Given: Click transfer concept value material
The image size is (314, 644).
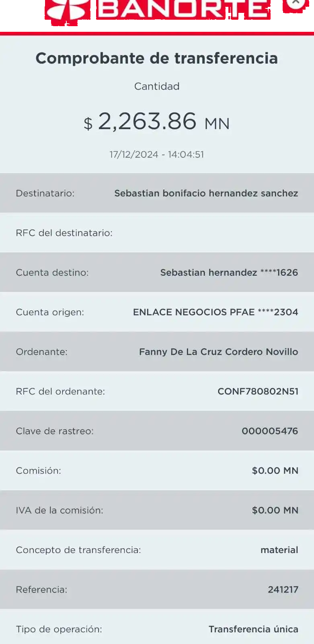Looking at the screenshot, I should 279,550.
